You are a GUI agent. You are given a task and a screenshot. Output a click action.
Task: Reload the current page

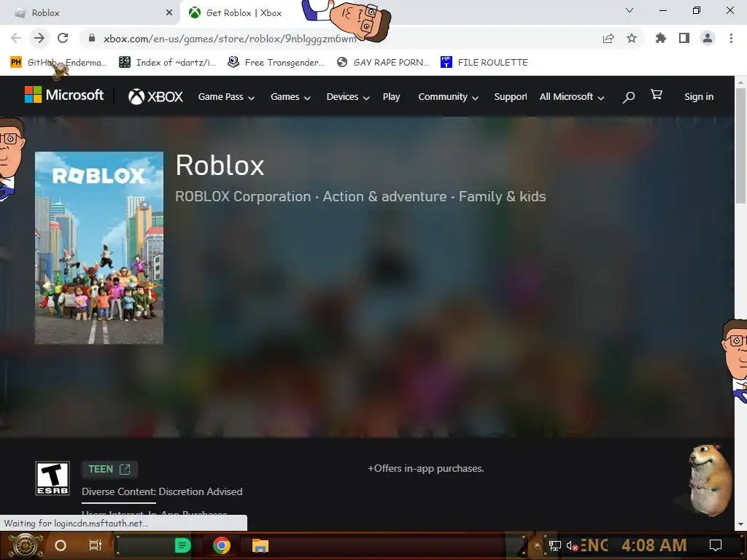point(63,38)
